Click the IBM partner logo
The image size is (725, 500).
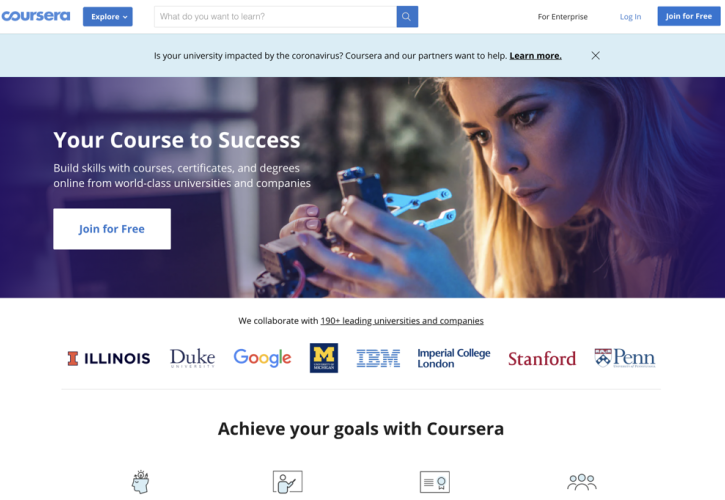tap(378, 358)
